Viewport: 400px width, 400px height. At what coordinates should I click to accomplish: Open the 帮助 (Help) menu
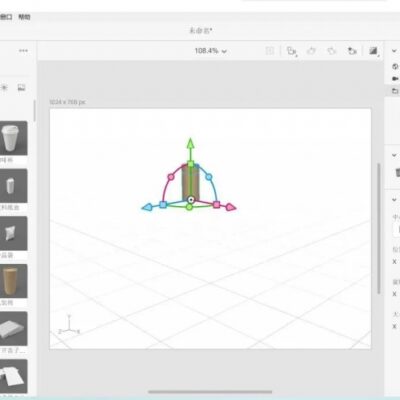tap(24, 17)
